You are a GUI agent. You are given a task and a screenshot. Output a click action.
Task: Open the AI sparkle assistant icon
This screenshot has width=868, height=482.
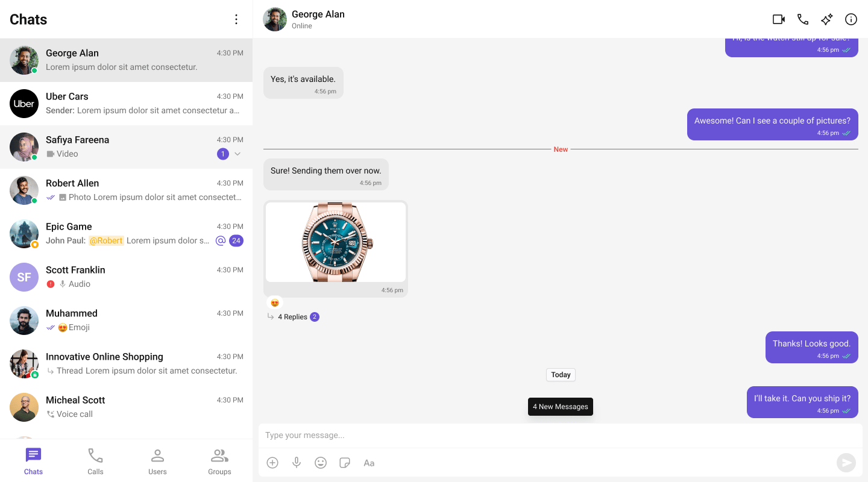coord(827,19)
